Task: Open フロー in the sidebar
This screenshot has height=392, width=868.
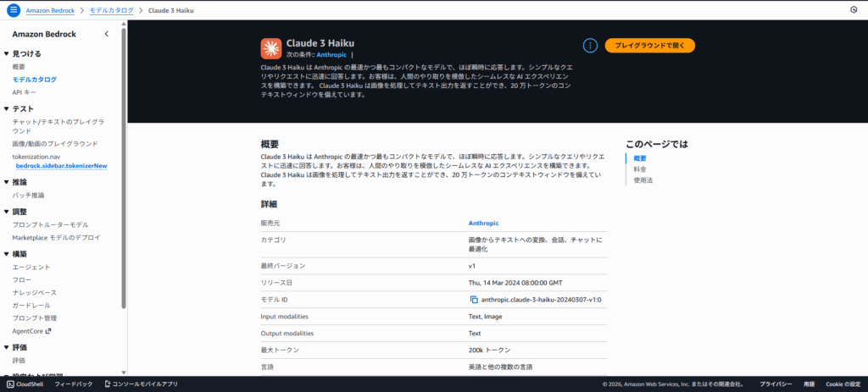Action: click(x=21, y=279)
